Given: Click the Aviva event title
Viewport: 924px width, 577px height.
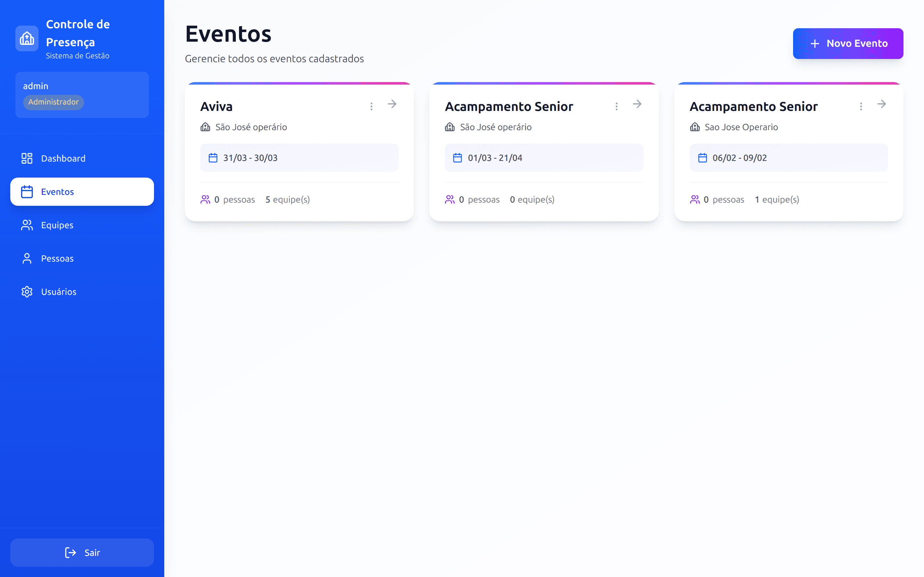Looking at the screenshot, I should tap(217, 106).
